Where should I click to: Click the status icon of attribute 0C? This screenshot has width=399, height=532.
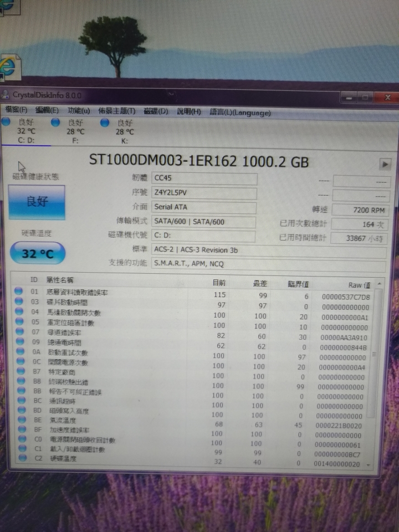tap(21, 361)
